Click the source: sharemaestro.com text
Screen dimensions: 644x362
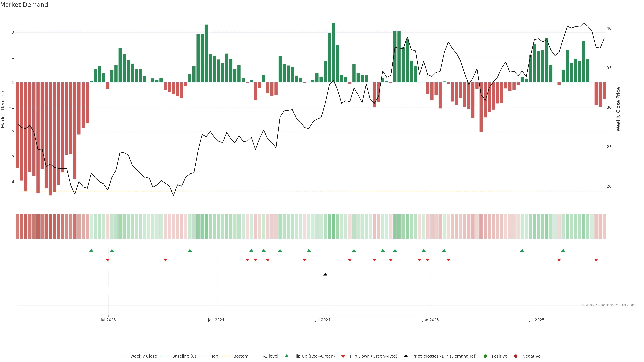point(609,305)
